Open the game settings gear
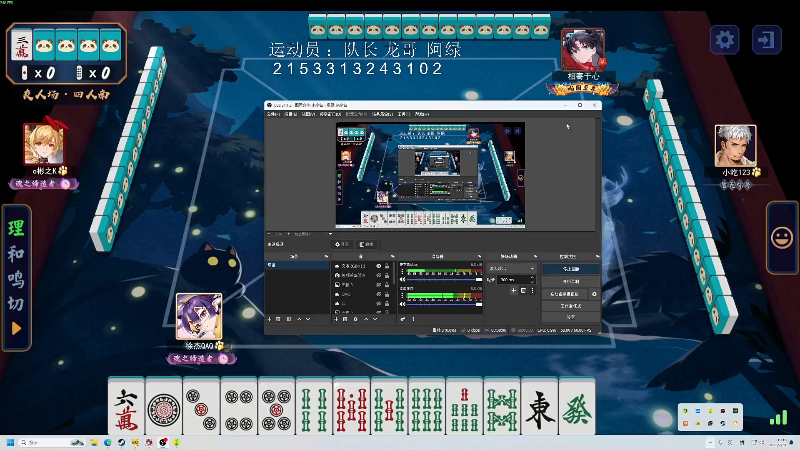800x450 pixels. pyautogui.click(x=724, y=39)
